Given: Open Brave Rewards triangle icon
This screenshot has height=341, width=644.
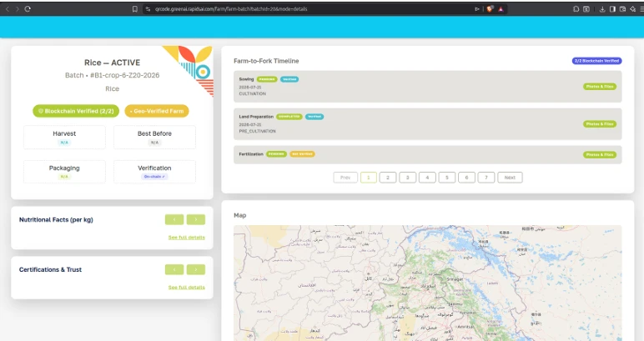Looking at the screenshot, I should click(x=501, y=8).
